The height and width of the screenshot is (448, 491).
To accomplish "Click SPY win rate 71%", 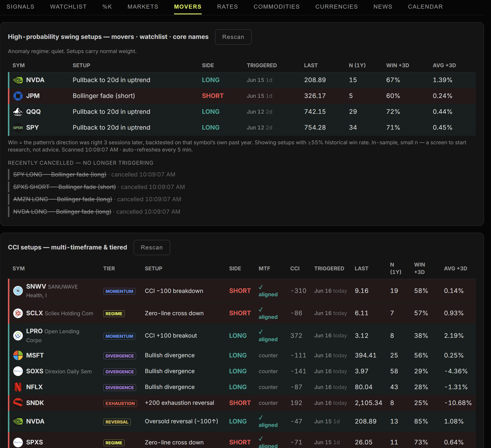I will [393, 127].
